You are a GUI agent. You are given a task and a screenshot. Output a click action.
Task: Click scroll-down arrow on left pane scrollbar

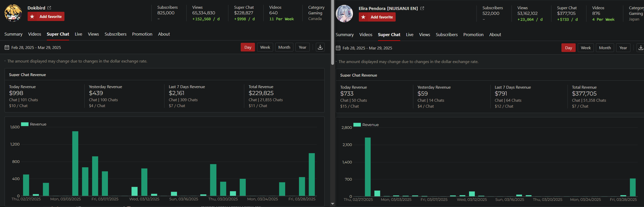[332, 204]
